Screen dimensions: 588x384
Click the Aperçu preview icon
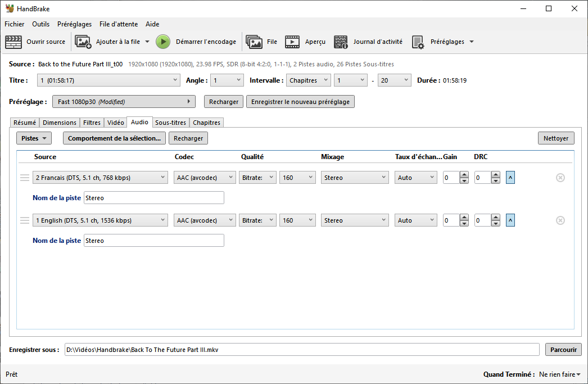pyautogui.click(x=292, y=42)
